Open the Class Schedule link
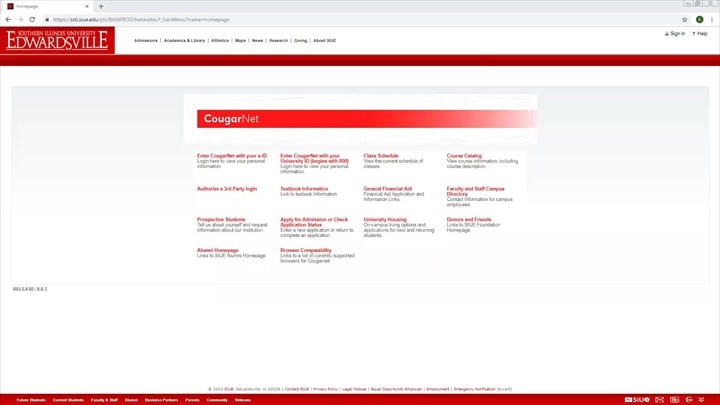 [381, 156]
